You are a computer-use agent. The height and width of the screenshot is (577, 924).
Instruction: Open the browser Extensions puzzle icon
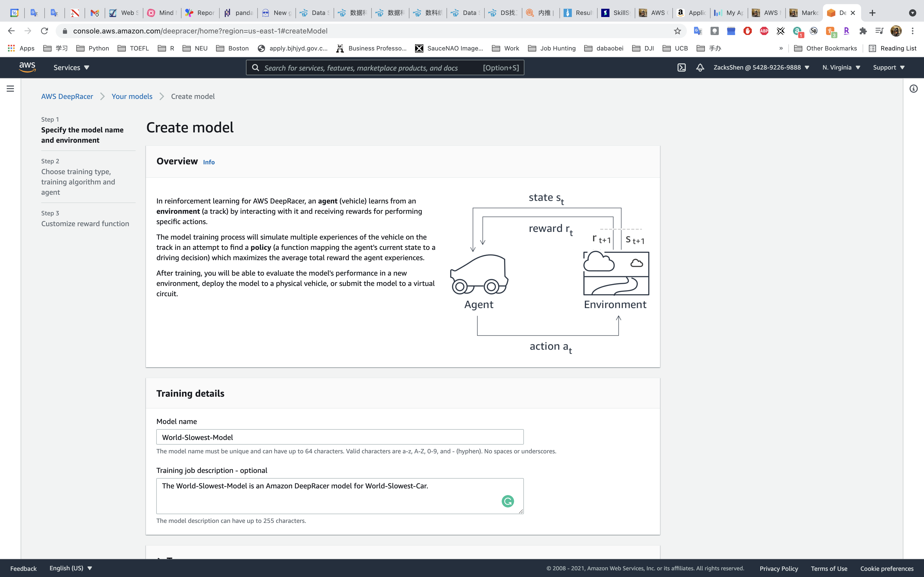(x=863, y=31)
